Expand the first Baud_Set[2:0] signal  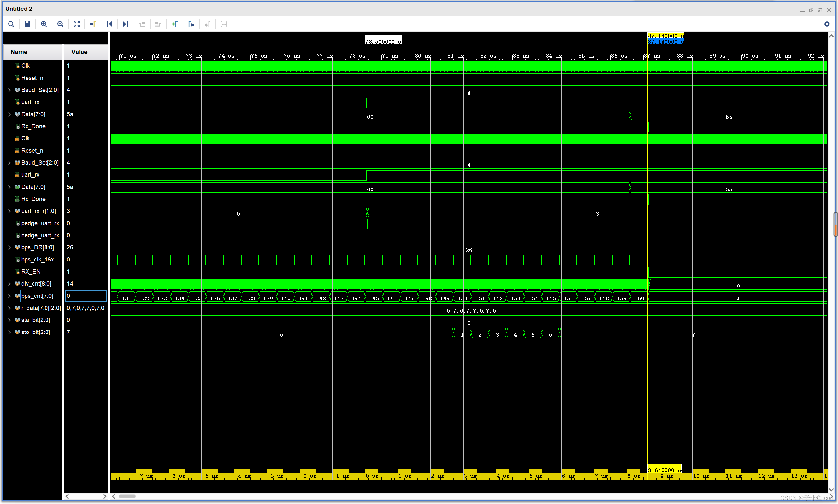click(x=9, y=90)
